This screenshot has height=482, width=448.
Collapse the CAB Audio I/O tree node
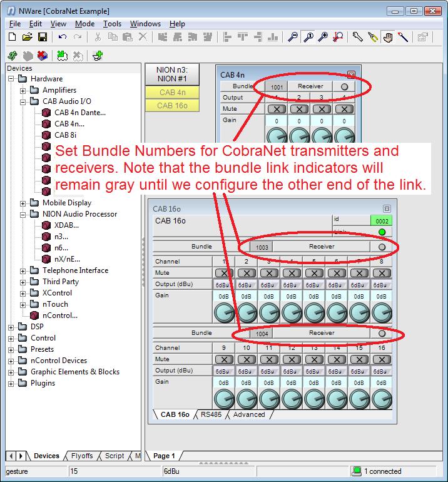tap(23, 101)
